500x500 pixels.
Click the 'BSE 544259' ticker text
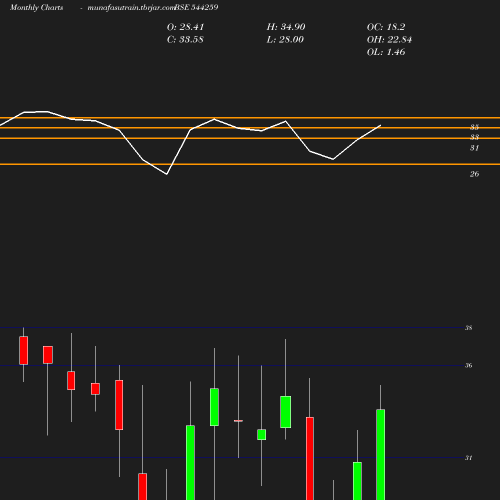[x=196, y=7]
